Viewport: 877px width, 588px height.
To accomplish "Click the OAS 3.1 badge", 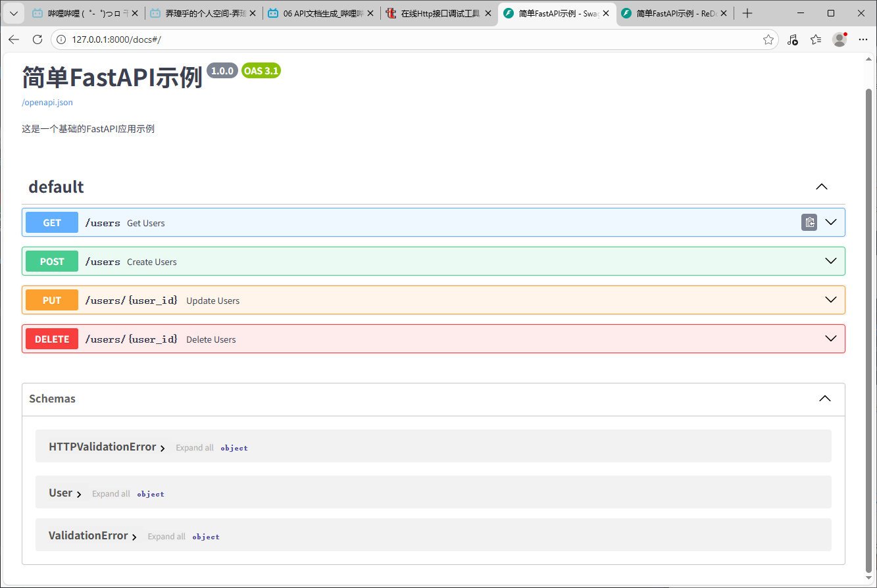I will point(261,71).
